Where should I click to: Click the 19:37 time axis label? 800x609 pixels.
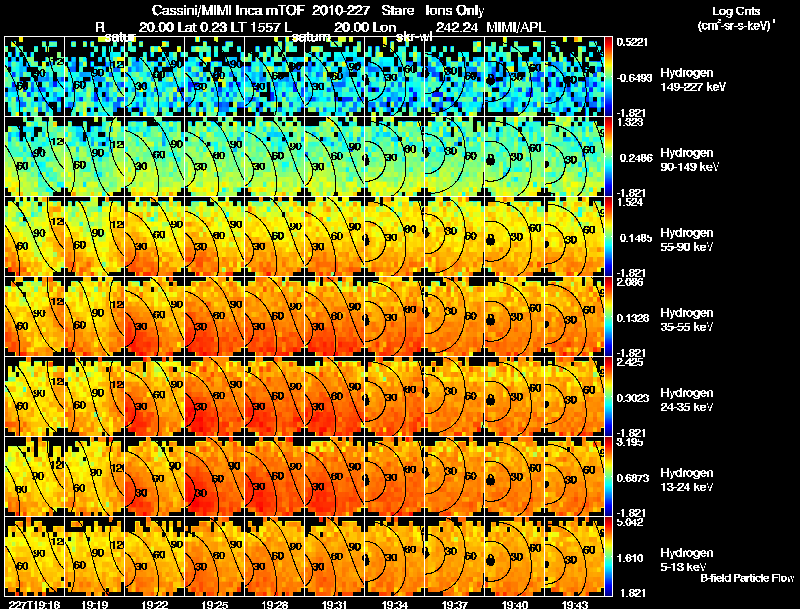(454, 604)
